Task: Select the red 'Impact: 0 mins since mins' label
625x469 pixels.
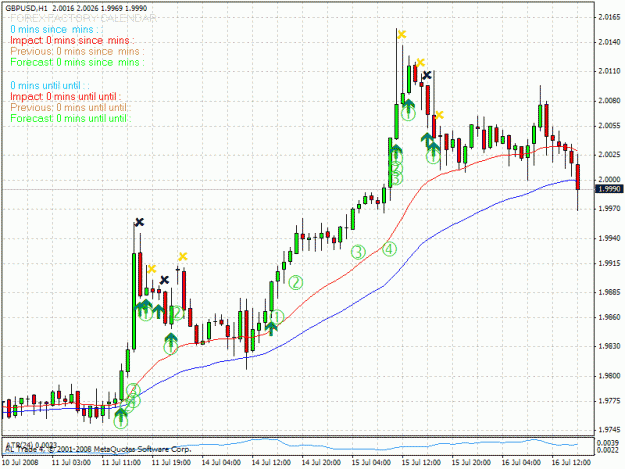Action: click(72, 41)
